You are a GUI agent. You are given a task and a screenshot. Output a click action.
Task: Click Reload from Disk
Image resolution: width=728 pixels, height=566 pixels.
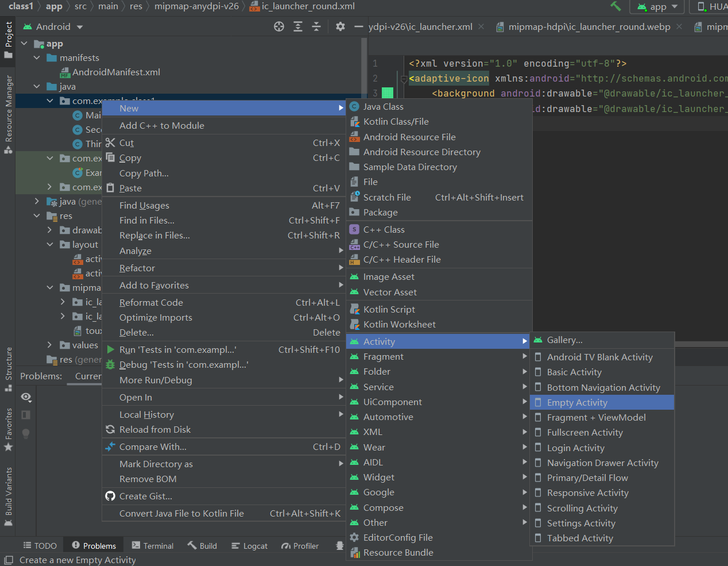[223, 430]
